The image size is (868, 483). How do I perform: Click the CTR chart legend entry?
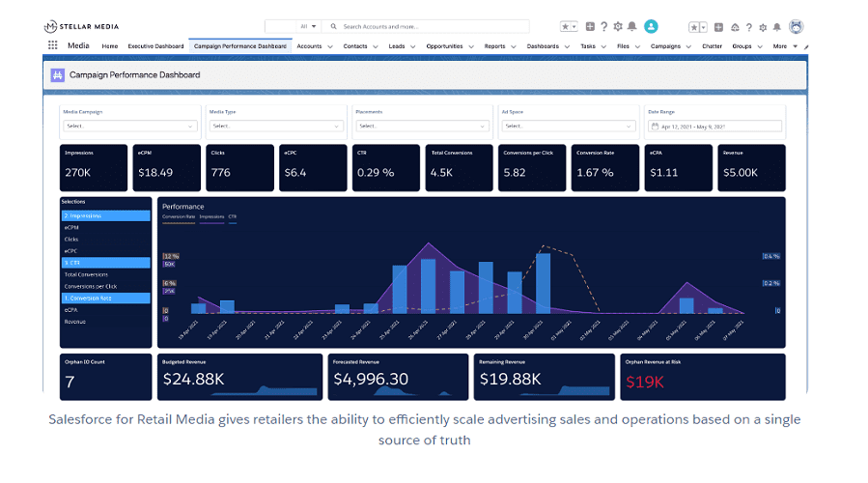click(233, 217)
